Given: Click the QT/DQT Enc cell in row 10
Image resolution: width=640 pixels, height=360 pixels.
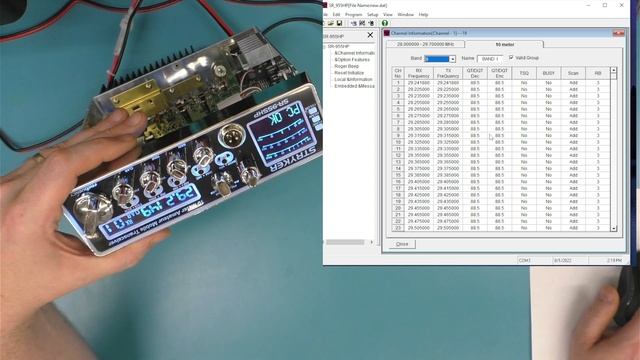Looking at the screenshot, I should pos(499,142).
